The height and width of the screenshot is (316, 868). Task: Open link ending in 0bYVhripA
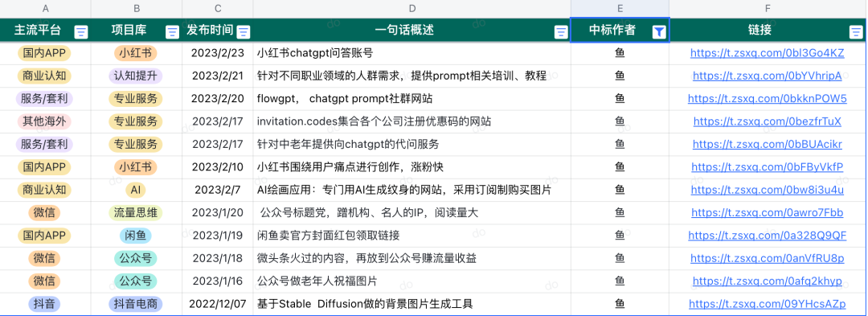768,76
